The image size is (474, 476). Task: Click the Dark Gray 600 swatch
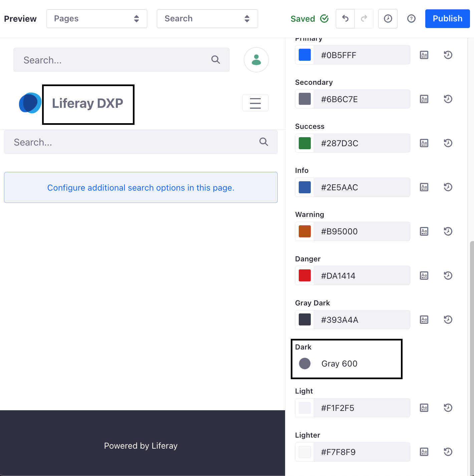click(x=305, y=364)
